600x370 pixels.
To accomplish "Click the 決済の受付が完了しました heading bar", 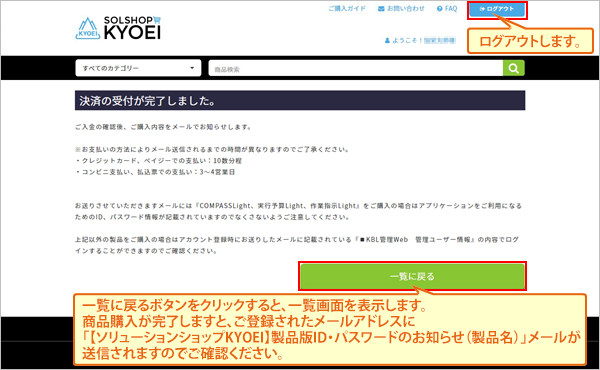I will point(300,101).
